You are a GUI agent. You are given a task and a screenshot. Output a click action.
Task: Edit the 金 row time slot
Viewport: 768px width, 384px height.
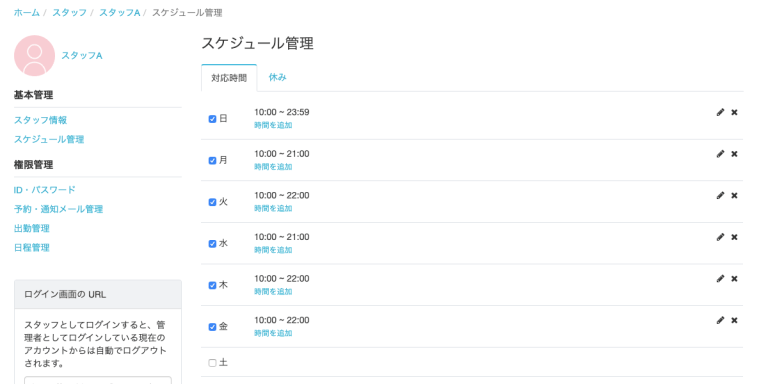720,320
